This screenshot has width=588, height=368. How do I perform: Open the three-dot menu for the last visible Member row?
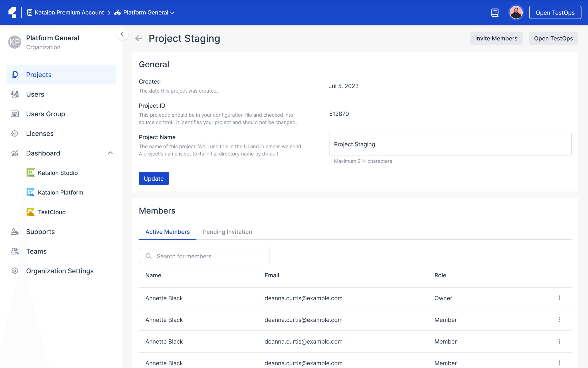click(559, 363)
